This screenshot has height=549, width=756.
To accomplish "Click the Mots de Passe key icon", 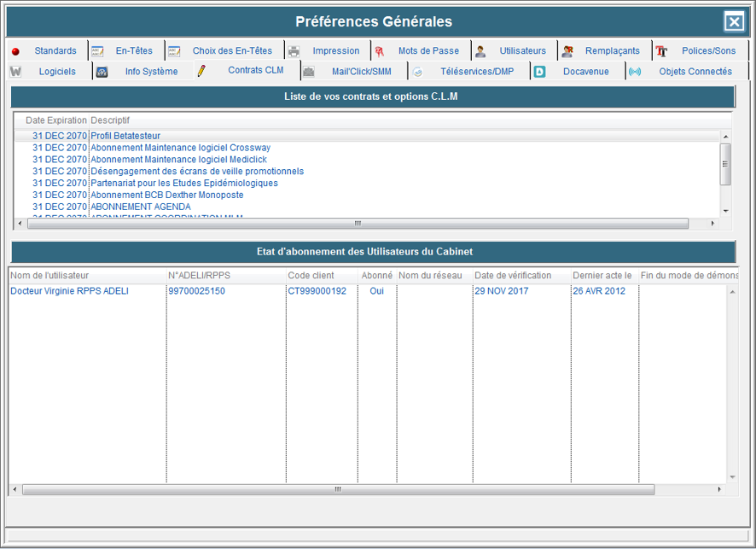I will 380,51.
